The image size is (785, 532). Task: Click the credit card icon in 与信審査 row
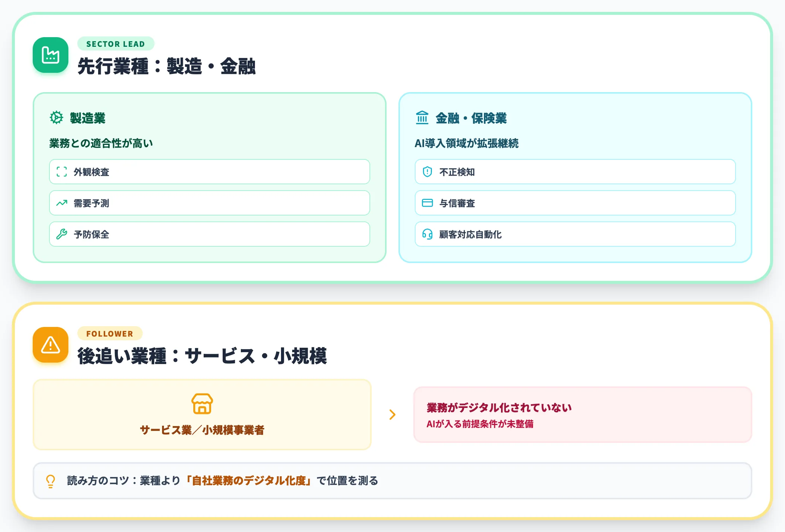pos(427,203)
